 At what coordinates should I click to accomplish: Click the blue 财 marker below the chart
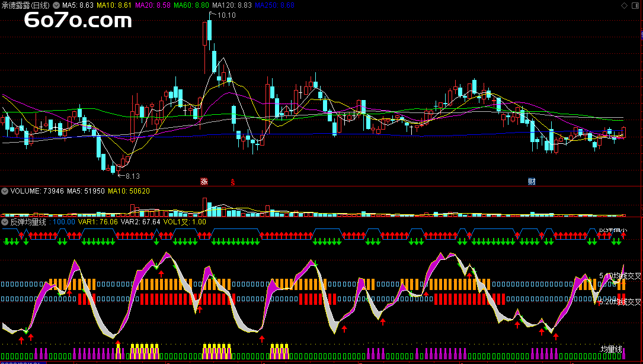click(532, 181)
